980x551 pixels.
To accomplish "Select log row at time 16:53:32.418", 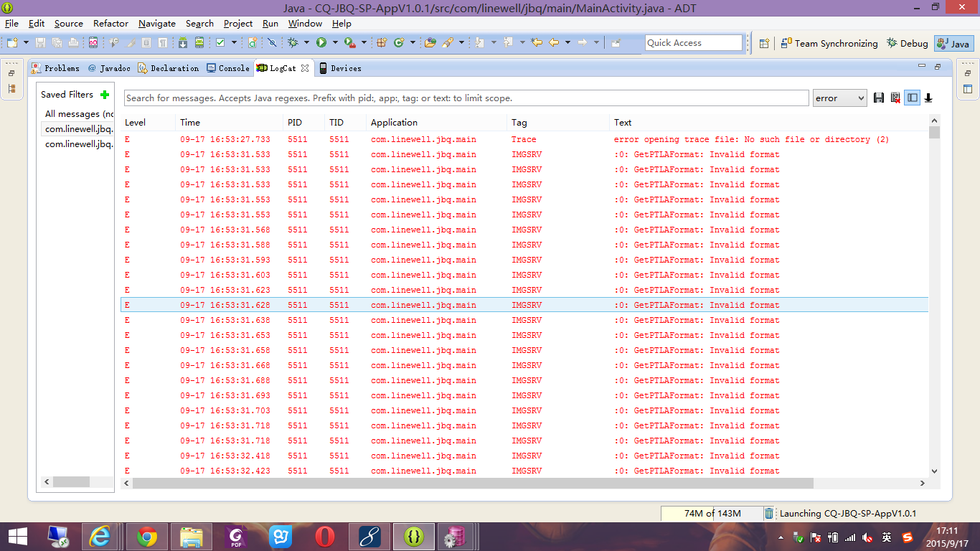I will point(524,456).
